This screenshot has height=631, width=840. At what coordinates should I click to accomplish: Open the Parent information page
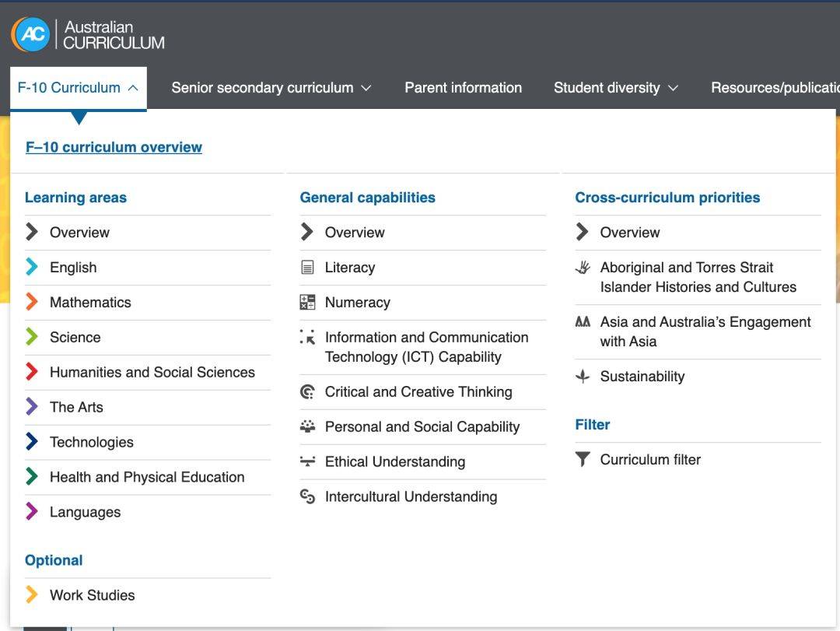pos(463,88)
